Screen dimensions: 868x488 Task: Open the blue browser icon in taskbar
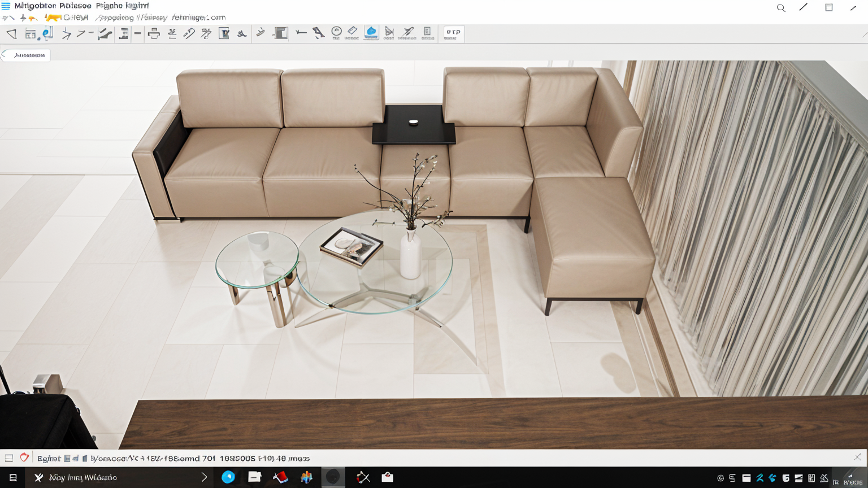click(x=228, y=477)
